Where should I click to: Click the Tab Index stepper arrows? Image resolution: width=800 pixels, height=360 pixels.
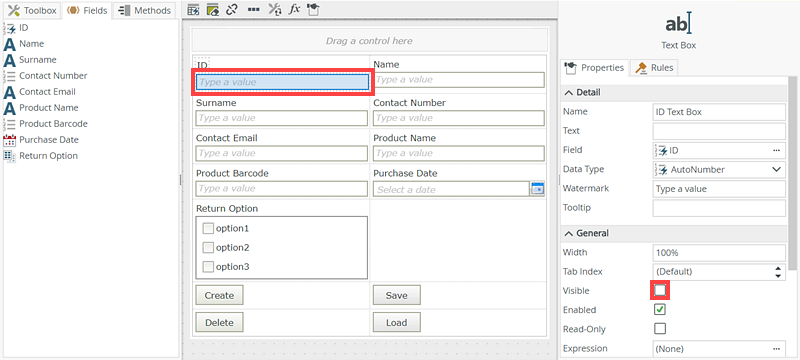pyautogui.click(x=777, y=272)
